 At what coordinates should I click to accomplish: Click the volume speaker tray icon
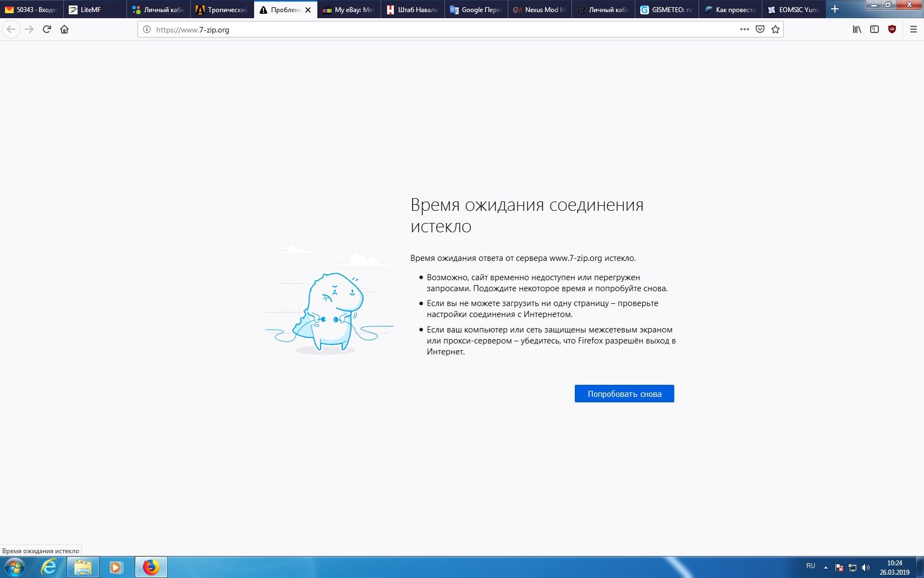[866, 567]
